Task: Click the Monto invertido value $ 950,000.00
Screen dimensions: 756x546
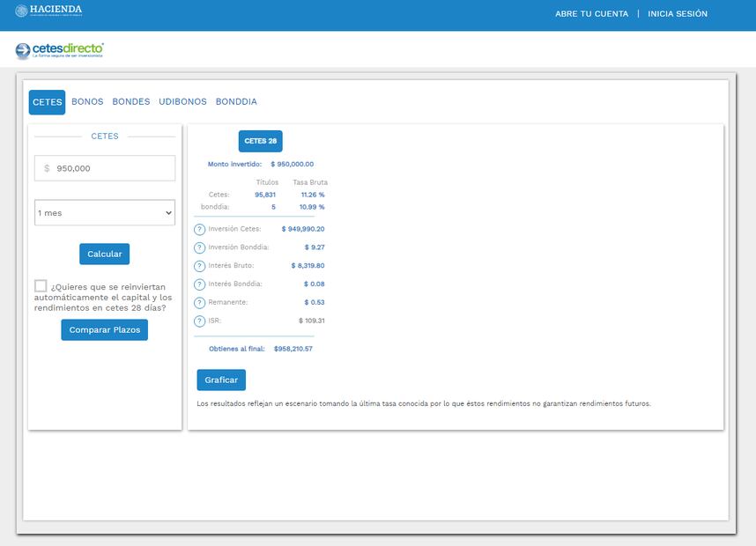Action: pos(293,165)
